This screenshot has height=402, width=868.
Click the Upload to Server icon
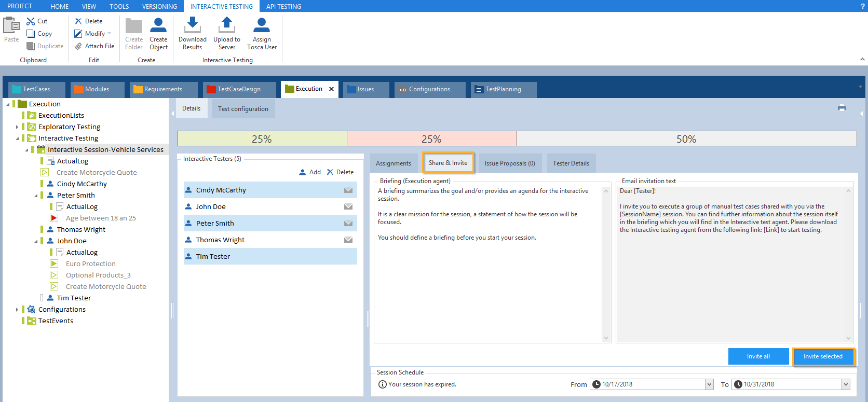[226, 24]
